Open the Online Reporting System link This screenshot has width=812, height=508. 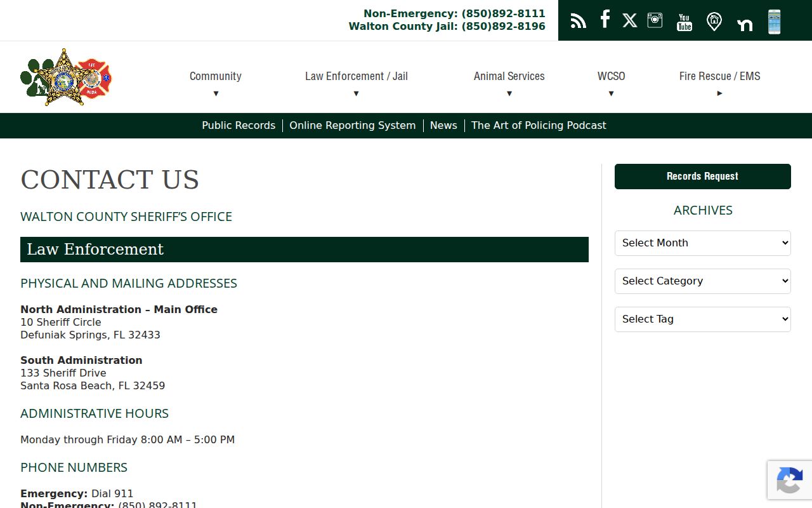[x=353, y=126]
